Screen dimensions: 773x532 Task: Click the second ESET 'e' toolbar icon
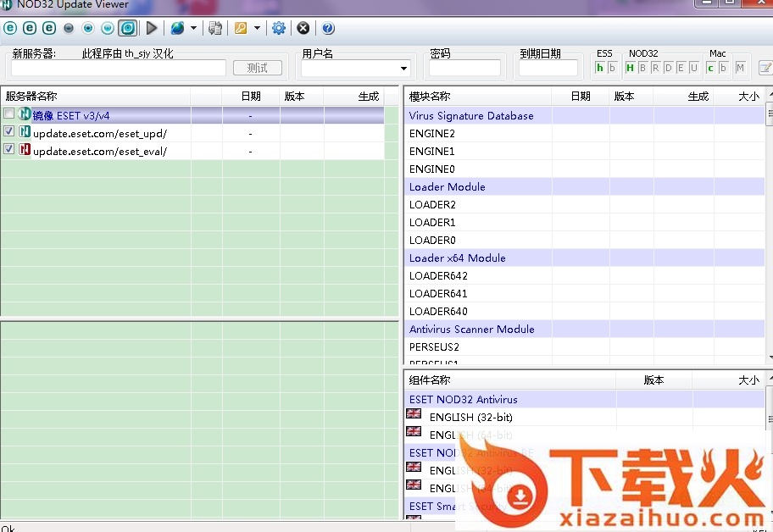click(30, 28)
